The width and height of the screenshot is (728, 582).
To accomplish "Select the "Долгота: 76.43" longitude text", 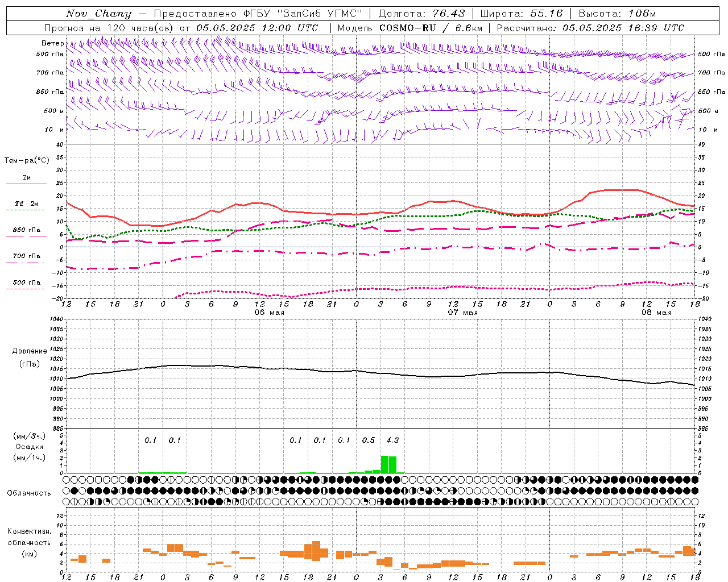I will tap(421, 14).
